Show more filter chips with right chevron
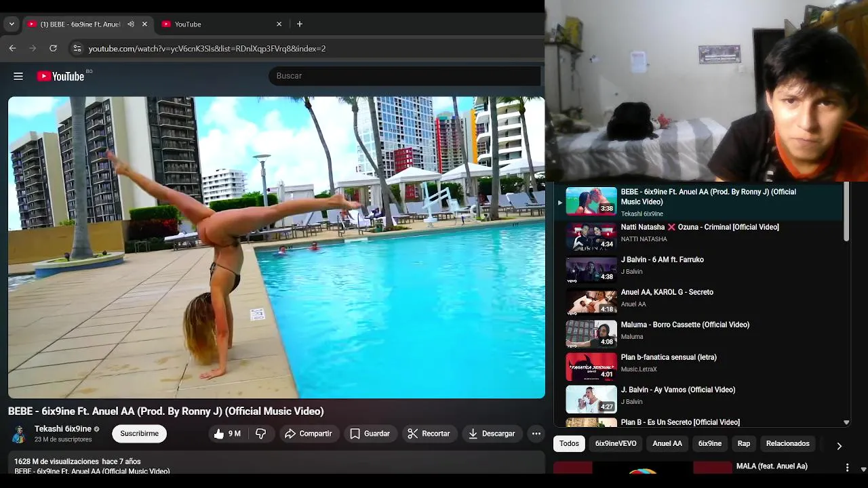Viewport: 868px width, 488px height. pos(839,445)
